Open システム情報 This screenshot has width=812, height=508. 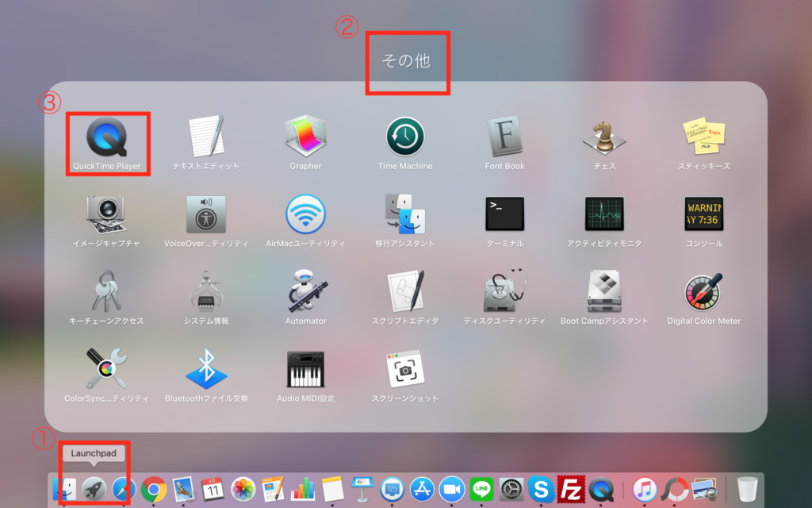click(x=206, y=291)
